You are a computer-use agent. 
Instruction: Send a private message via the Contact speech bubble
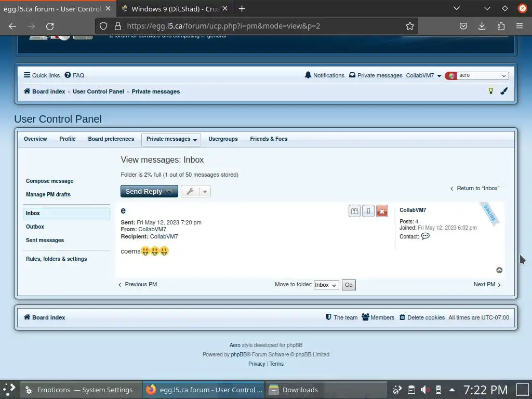425,236
